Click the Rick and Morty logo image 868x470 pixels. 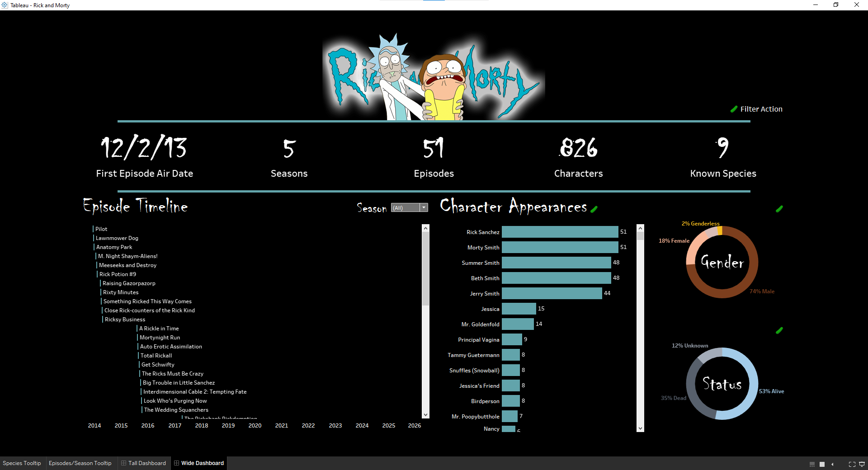pyautogui.click(x=434, y=76)
